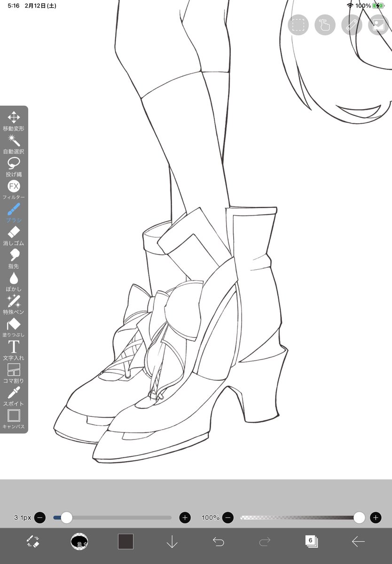Increase brush thickness with plus button
The height and width of the screenshot is (564, 392).
coord(185,517)
